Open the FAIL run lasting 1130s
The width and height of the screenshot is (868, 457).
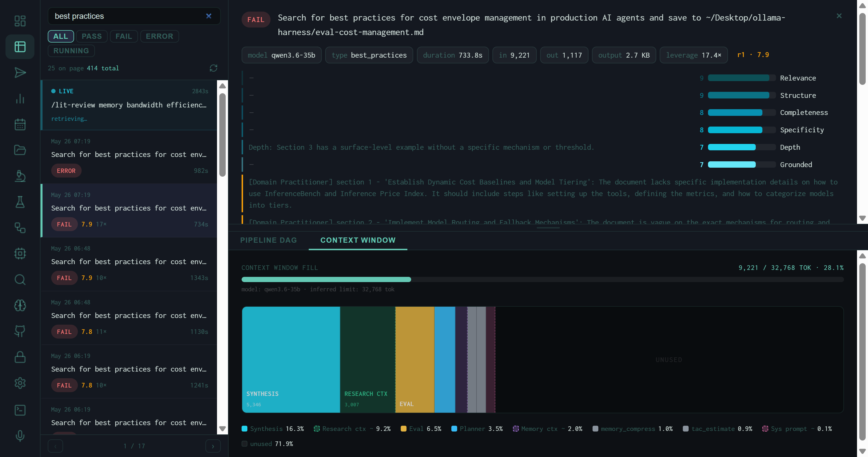pos(129,318)
